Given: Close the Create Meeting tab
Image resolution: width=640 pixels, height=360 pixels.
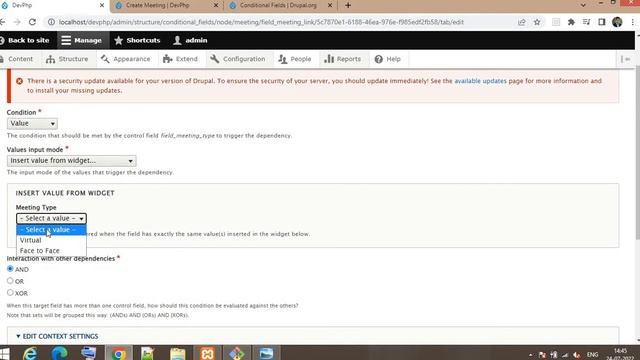Looking at the screenshot, I should (x=216, y=5).
